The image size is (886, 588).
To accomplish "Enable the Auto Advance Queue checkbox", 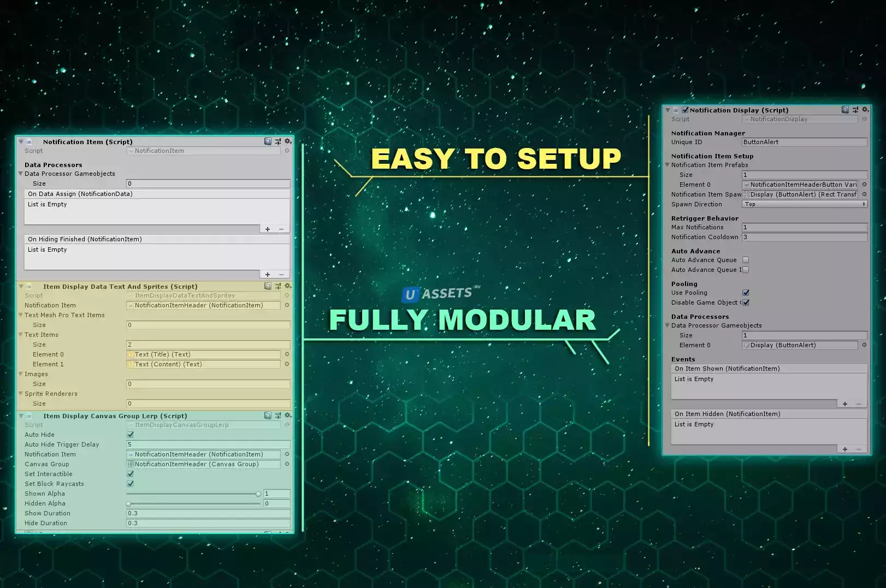I will point(746,260).
